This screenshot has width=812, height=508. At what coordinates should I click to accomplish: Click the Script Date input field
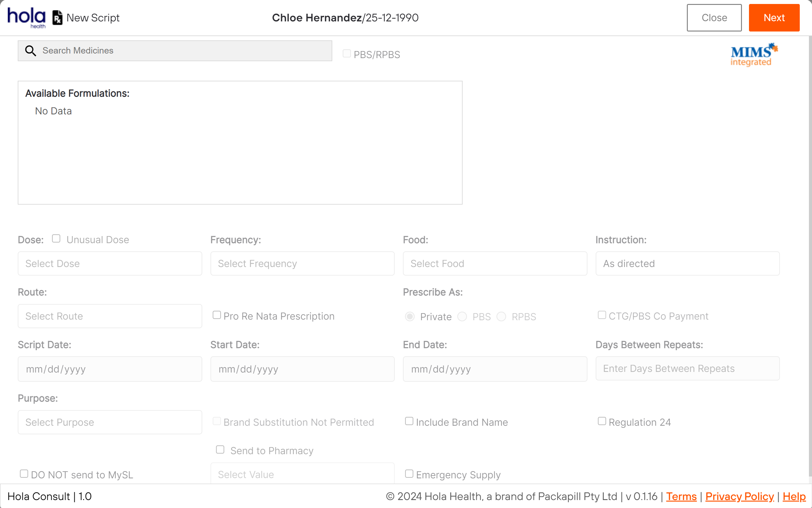coord(110,369)
